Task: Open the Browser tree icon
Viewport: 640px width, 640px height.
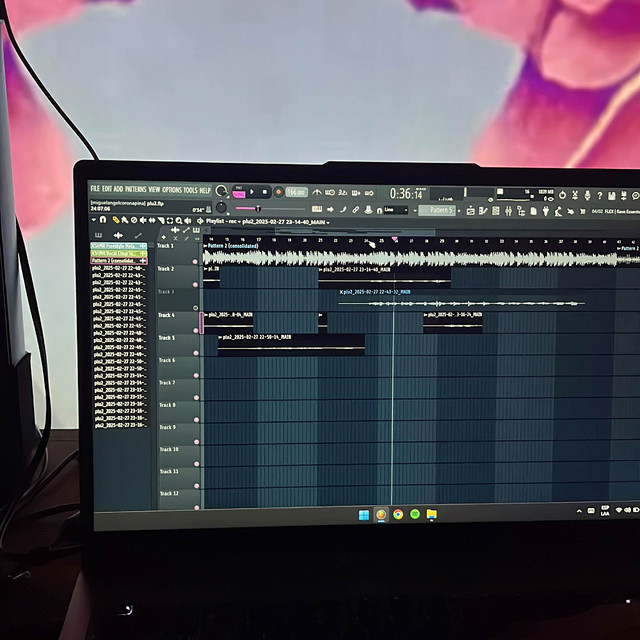Action: (x=521, y=211)
